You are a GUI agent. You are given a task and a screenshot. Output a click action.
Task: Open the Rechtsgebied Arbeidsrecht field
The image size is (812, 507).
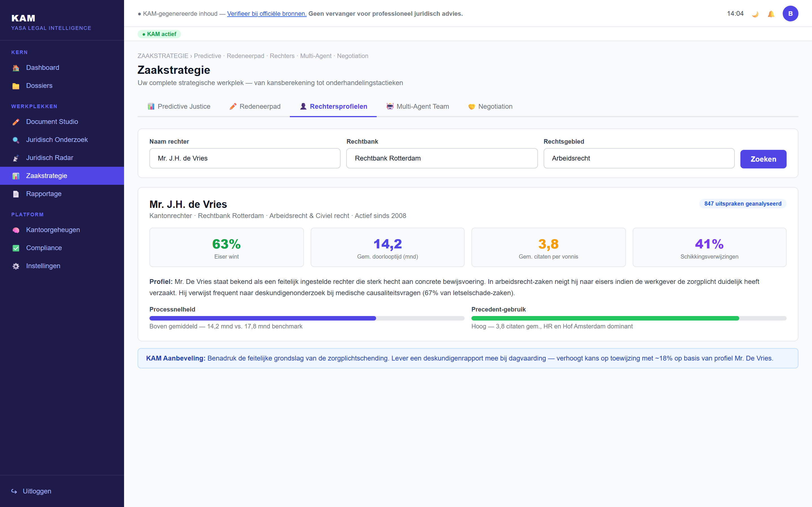click(x=639, y=158)
